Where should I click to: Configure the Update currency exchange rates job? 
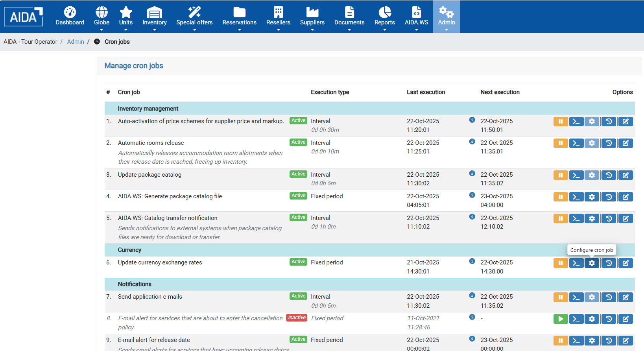(x=592, y=263)
